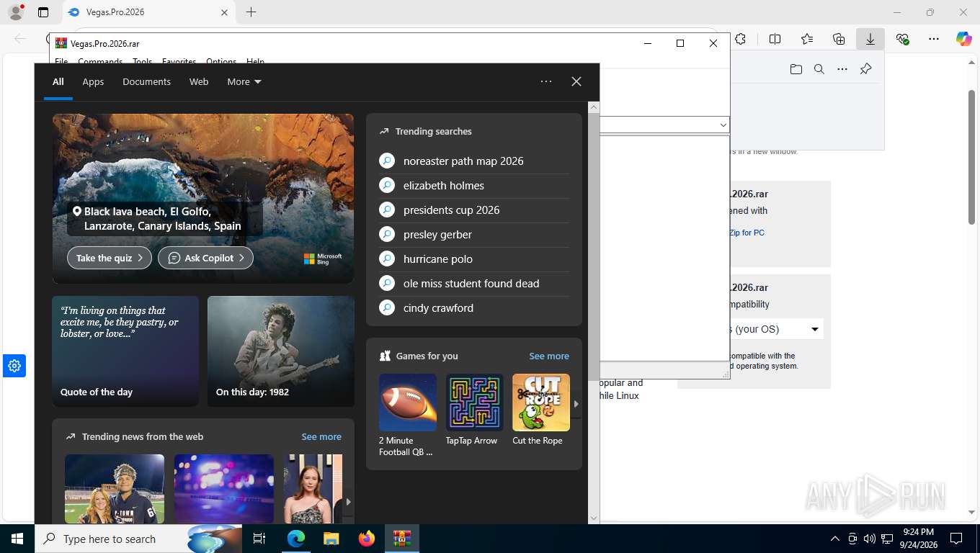Open WinRAR address bar dropdown

pyautogui.click(x=723, y=125)
